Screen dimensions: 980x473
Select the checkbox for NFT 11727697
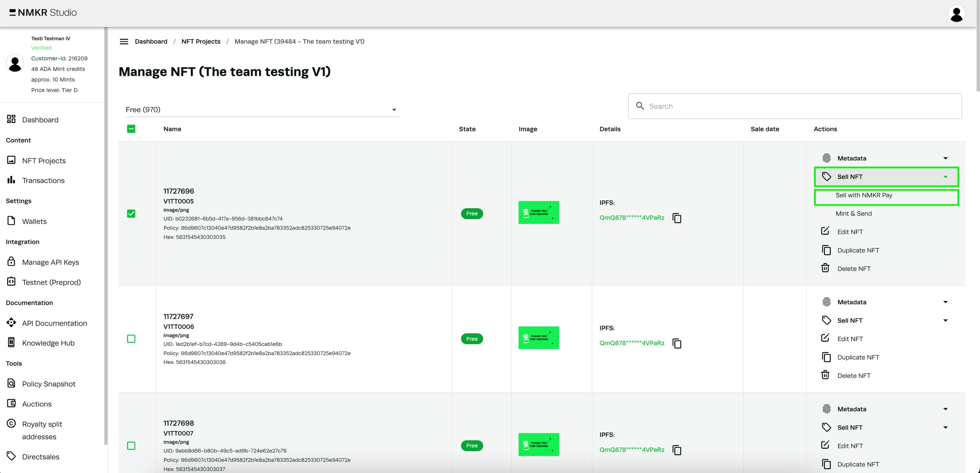(131, 338)
